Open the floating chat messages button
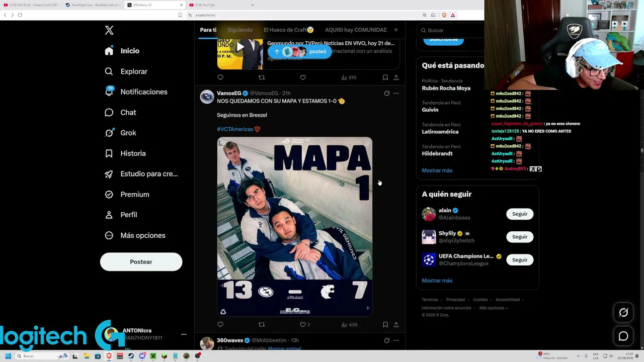644x362 pixels. click(623, 336)
